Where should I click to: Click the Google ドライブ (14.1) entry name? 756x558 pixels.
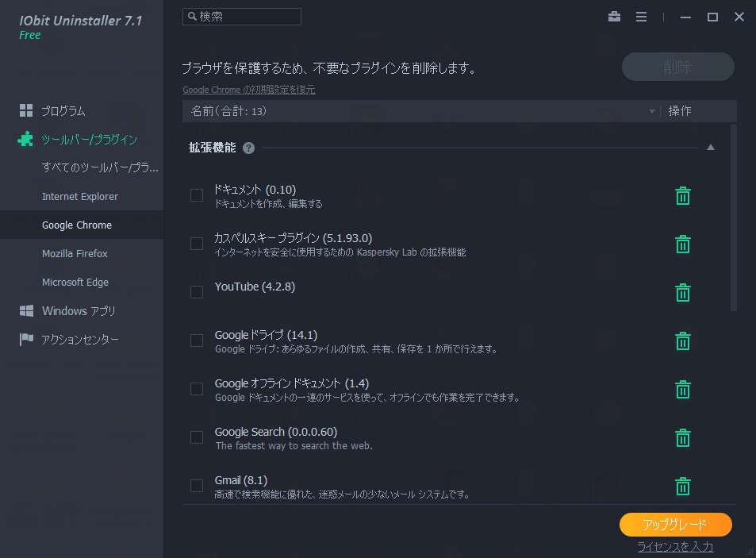coord(266,335)
